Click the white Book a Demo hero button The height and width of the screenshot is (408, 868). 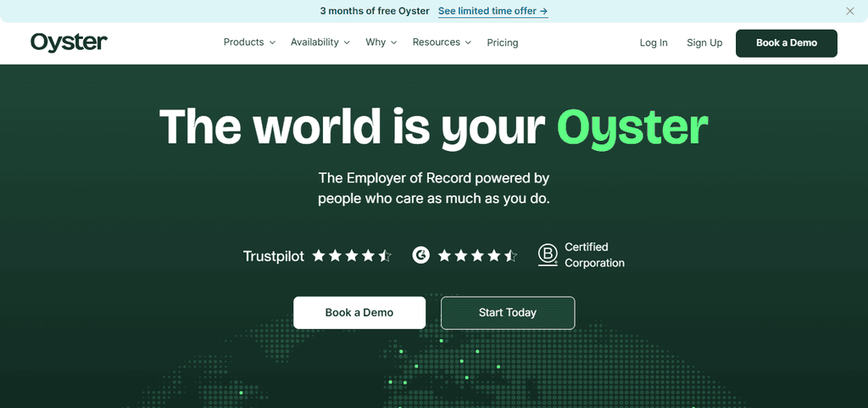click(359, 313)
